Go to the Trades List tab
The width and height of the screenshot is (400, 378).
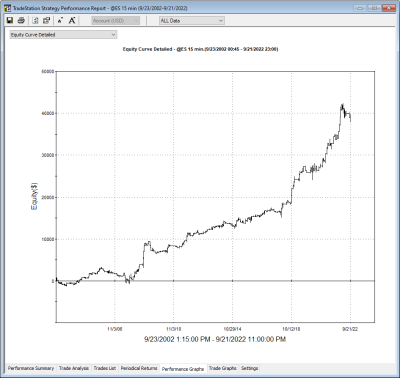pos(105,368)
